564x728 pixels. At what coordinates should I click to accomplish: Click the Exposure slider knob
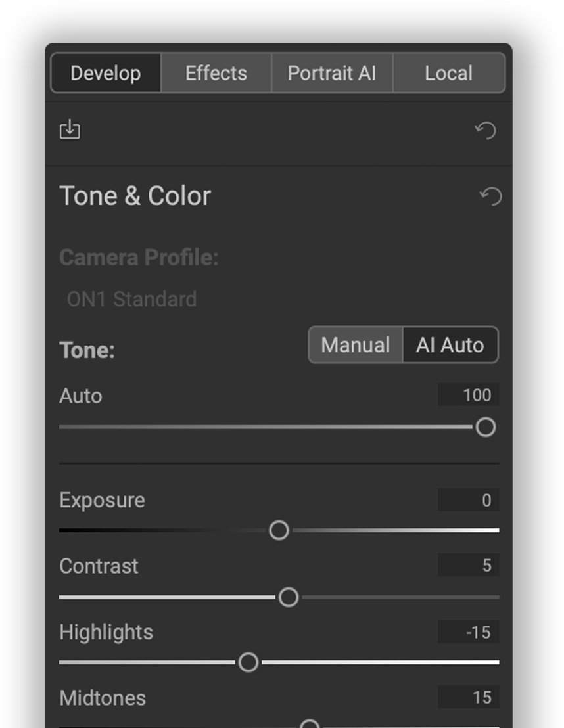[x=279, y=530]
